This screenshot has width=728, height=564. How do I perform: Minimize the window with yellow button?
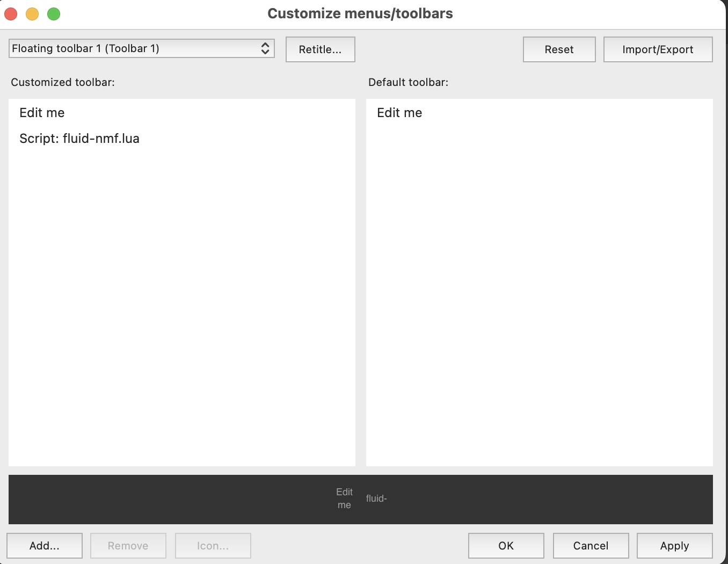32,14
